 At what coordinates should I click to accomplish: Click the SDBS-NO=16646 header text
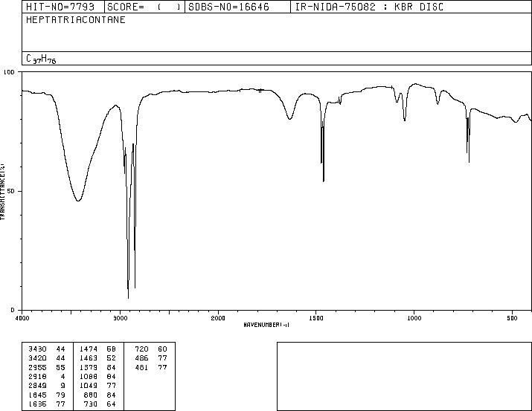coord(228,7)
